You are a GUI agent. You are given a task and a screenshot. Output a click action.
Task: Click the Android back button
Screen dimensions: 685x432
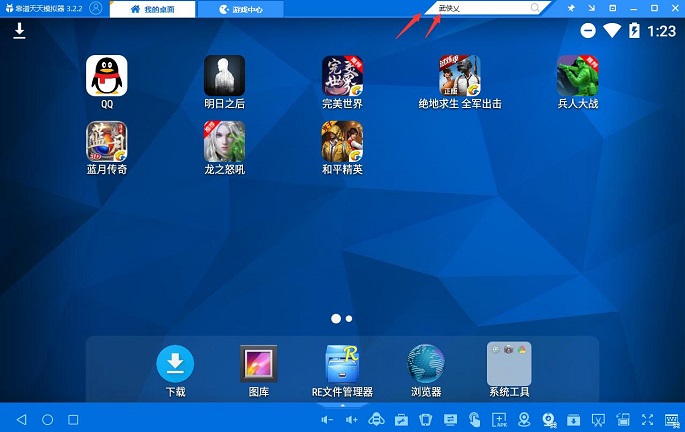(x=21, y=420)
